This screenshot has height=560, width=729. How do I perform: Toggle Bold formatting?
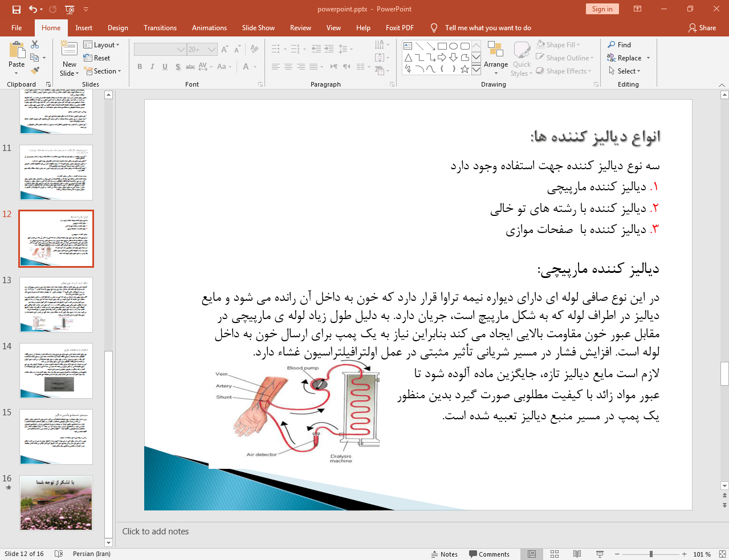tap(140, 67)
